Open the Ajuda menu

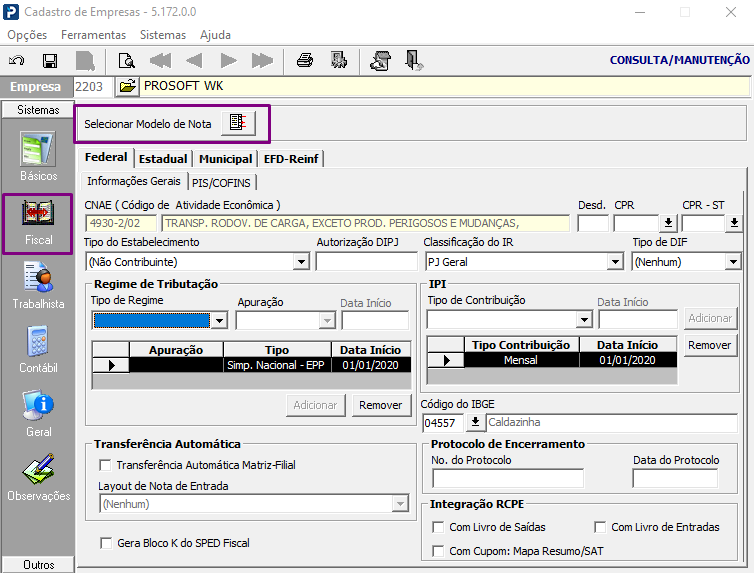point(215,35)
